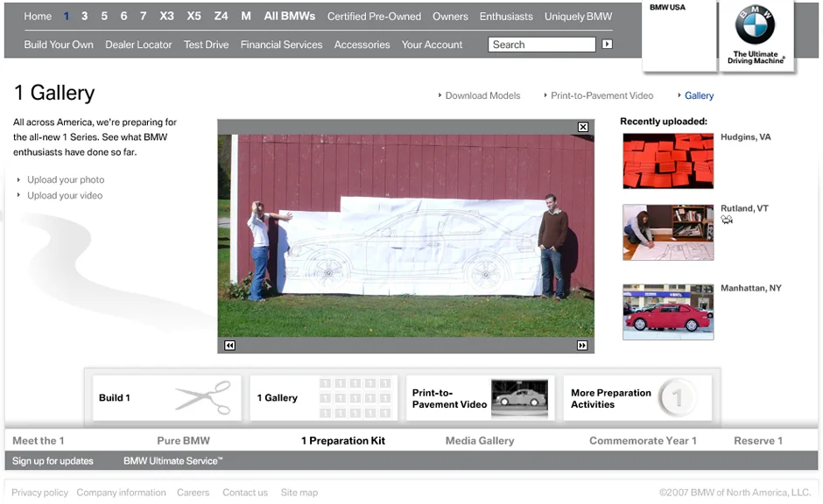Click the 1 Gallery card
This screenshot has width=823, height=504.
pyautogui.click(x=324, y=397)
